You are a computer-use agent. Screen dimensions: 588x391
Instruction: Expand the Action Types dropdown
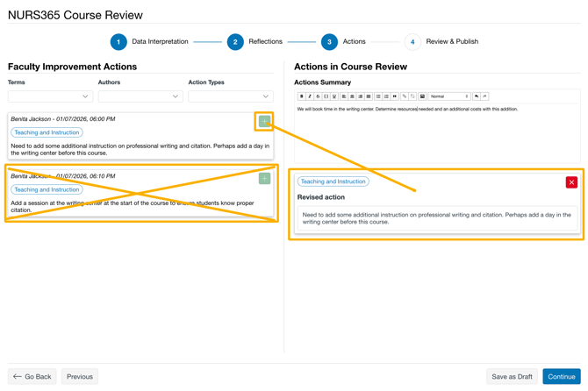coord(230,96)
